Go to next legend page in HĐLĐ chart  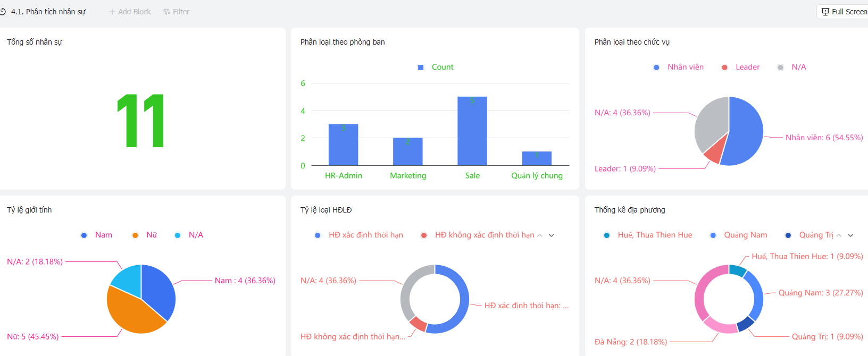pos(552,235)
